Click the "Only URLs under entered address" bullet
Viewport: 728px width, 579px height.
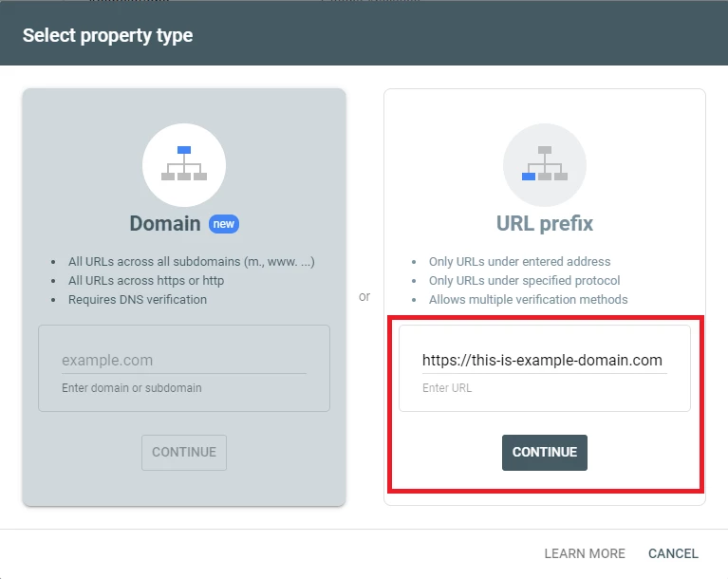tap(519, 262)
